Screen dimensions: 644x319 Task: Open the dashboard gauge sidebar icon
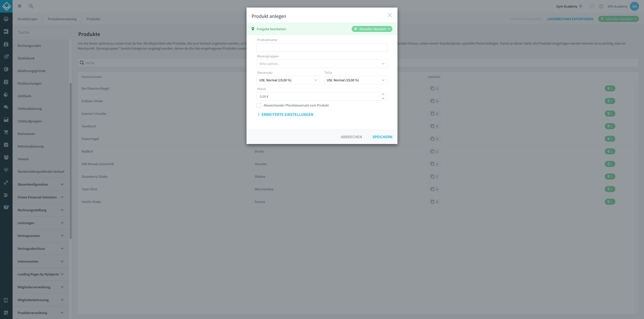click(x=6, y=19)
